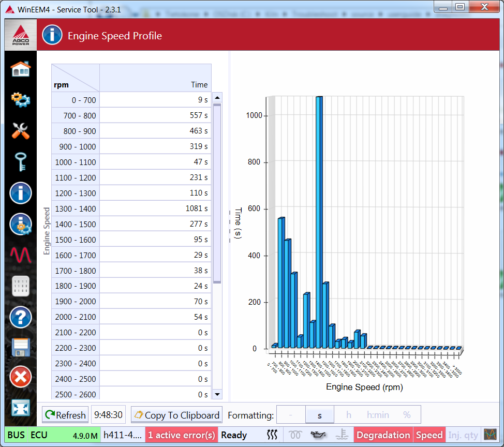This screenshot has height=447, width=504.
Task: Click the floppy disk save icon
Action: pyautogui.click(x=21, y=347)
